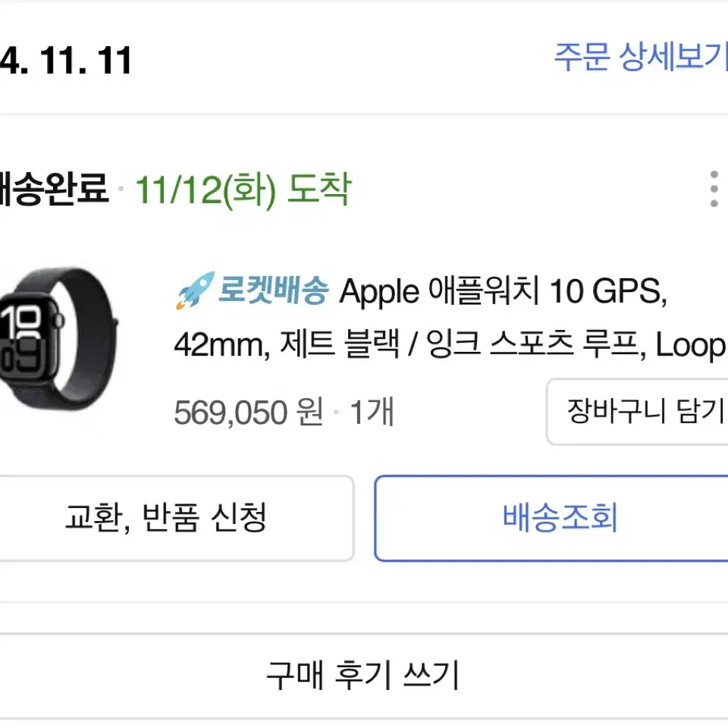The image size is (728, 728).
Task: Select the 569,050 원 price text
Action: pyautogui.click(x=249, y=413)
